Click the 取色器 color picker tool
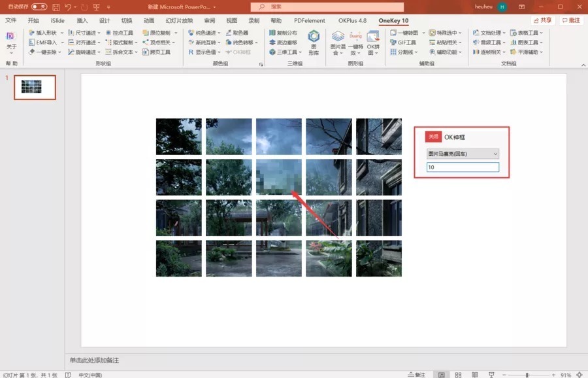This screenshot has height=378, width=588. pos(237,33)
